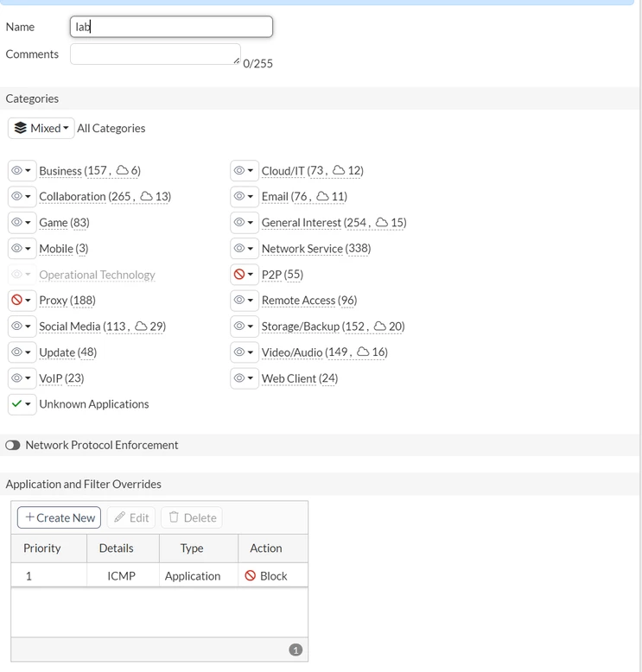Click the P2P (55) category label
The image size is (642, 672).
[283, 275]
